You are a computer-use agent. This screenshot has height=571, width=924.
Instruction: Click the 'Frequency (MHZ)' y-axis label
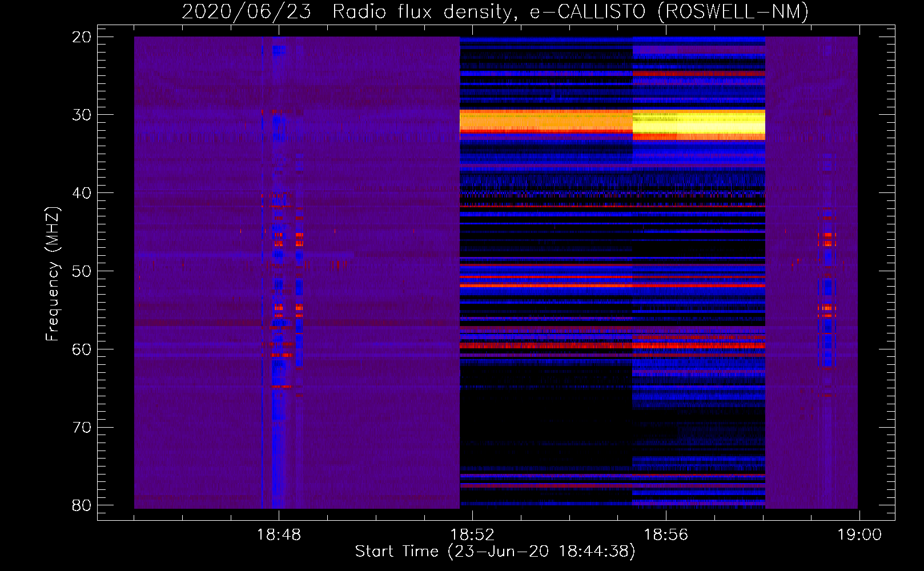[52, 274]
